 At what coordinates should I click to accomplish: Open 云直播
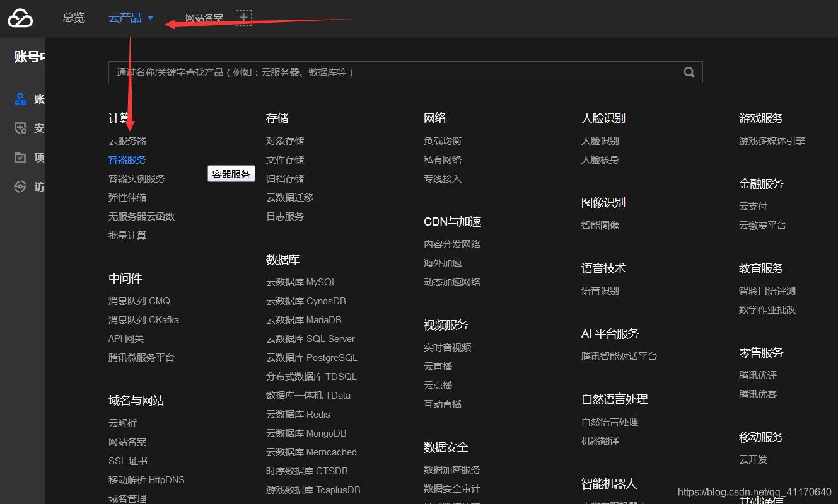(x=438, y=367)
